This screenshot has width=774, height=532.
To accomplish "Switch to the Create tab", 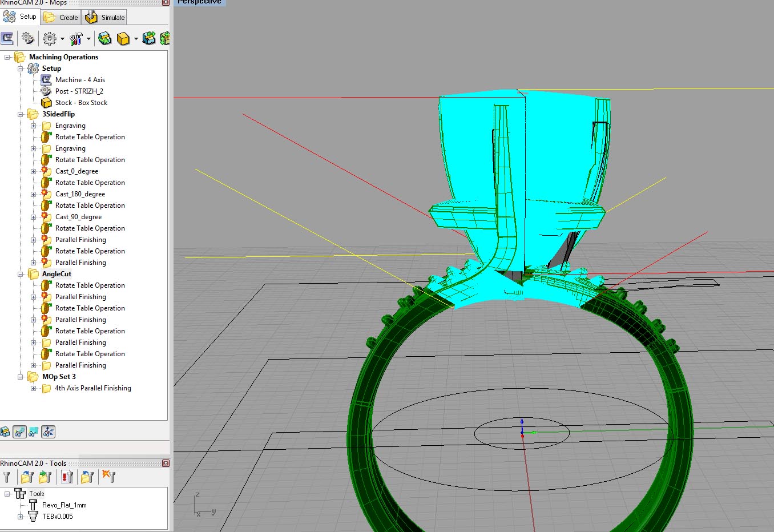I will (62, 17).
